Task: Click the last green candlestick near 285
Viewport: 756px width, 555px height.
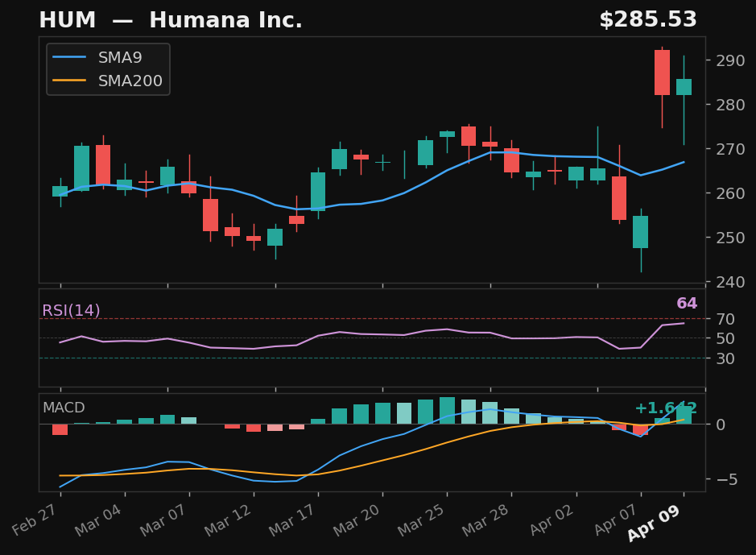Action: tap(684, 87)
